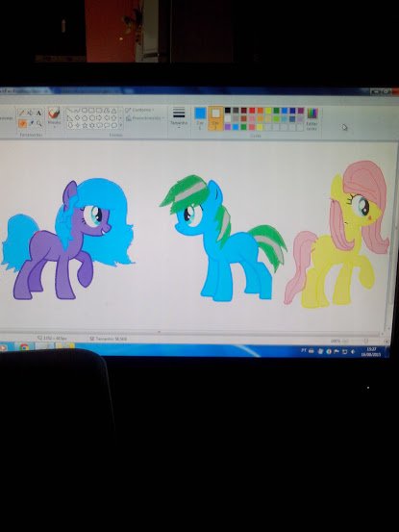This screenshot has width=399, height=532.
Task: Pick the red color swatch
Action: coord(252,111)
